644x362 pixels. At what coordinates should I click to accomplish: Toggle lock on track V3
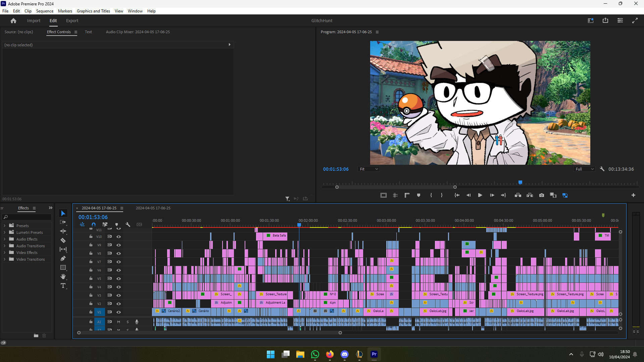pyautogui.click(x=91, y=295)
